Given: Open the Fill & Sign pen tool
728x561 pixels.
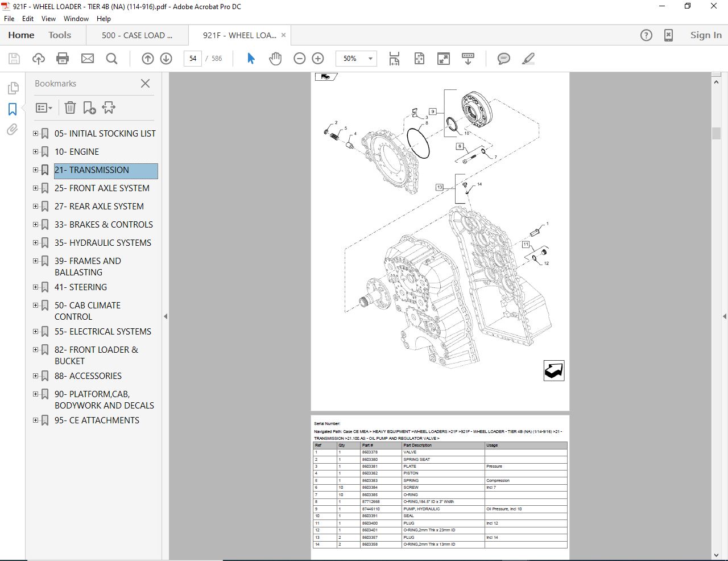Looking at the screenshot, I should 528,58.
